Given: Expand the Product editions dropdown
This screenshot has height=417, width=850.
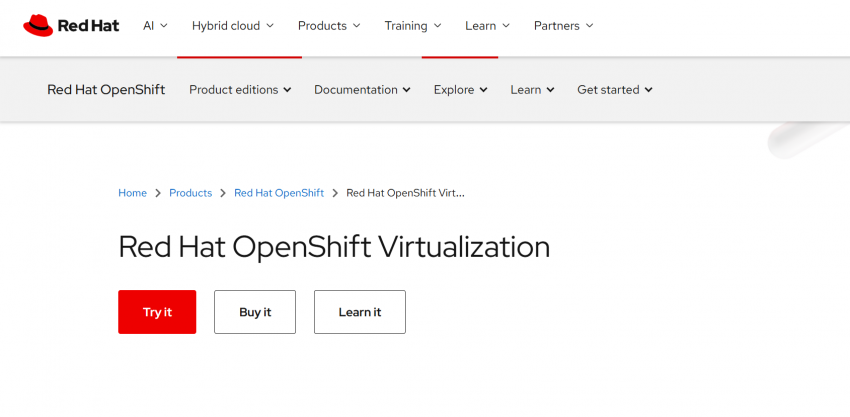Looking at the screenshot, I should (x=240, y=89).
